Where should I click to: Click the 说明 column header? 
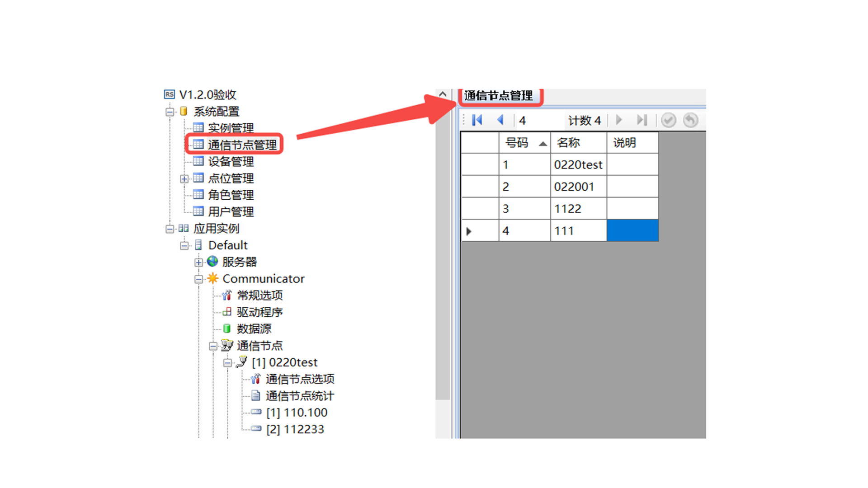point(632,143)
